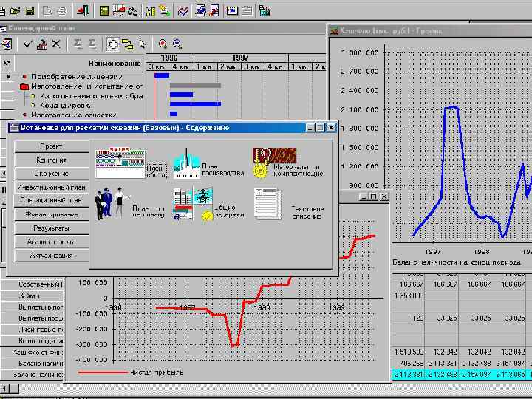Viewport: 532px width, 399px height.
Task: Click the checkmark icon in the calendar plan toolbar
Action: [27, 44]
